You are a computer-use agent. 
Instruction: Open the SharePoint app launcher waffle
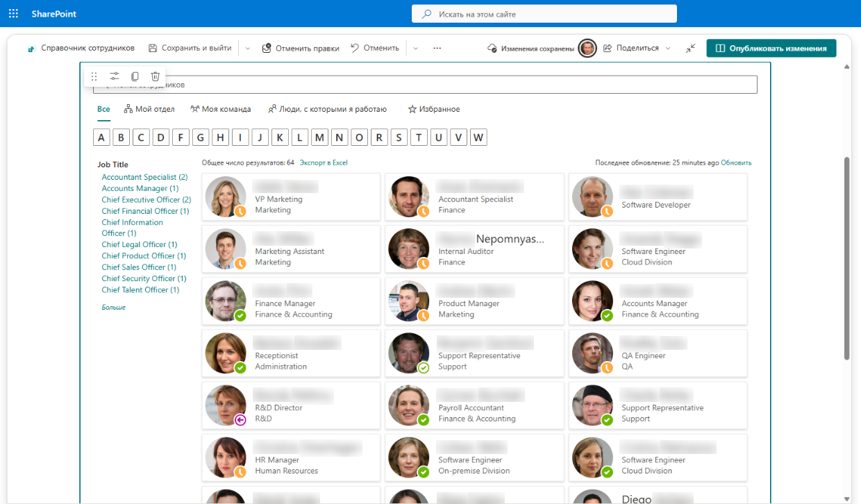point(13,14)
